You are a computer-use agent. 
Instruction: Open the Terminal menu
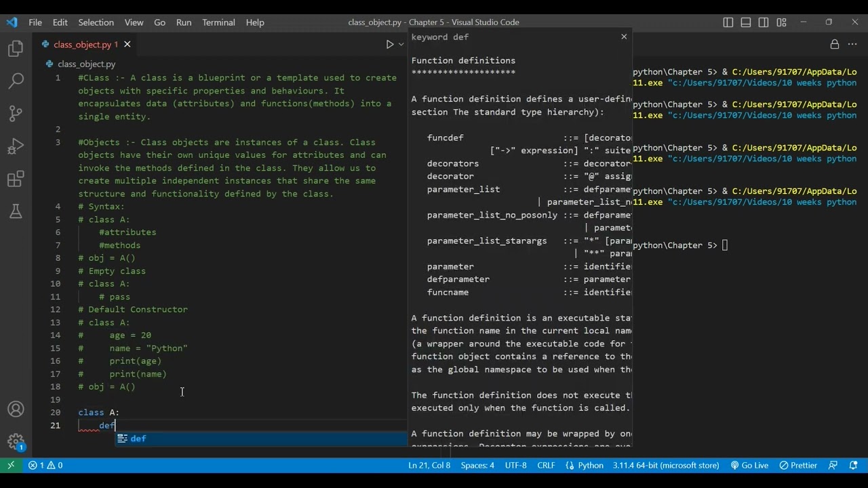coord(218,22)
